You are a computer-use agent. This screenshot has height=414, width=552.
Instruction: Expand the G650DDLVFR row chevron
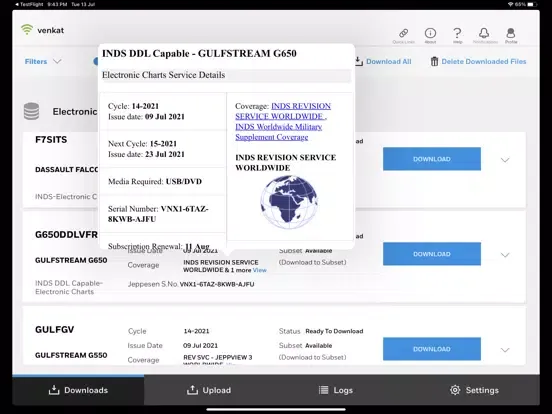[505, 255]
